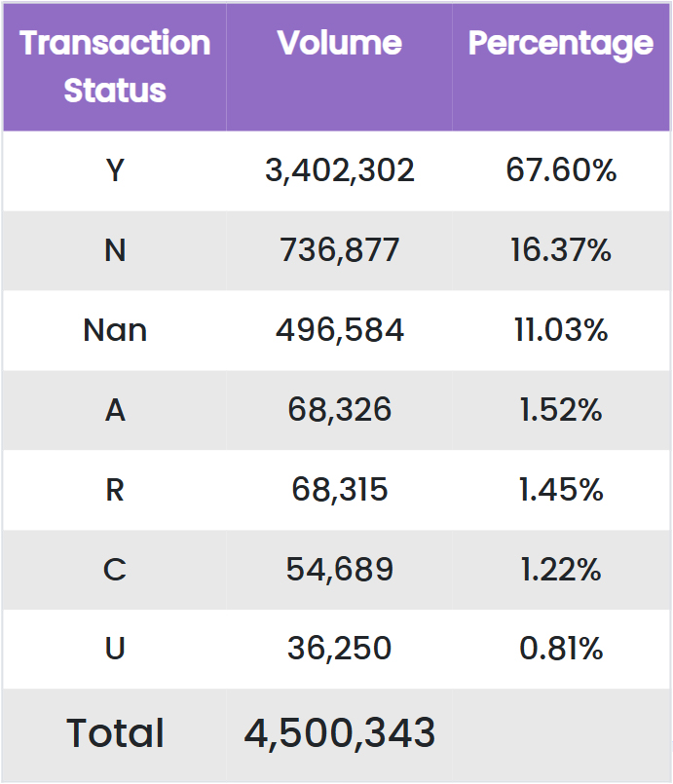673x784 pixels.
Task: Select the 11.03% percentage cell
Action: pos(561,330)
